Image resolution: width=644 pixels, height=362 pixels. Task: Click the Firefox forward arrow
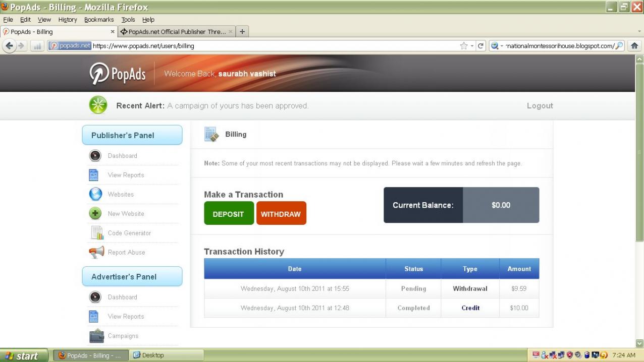pos(22,45)
